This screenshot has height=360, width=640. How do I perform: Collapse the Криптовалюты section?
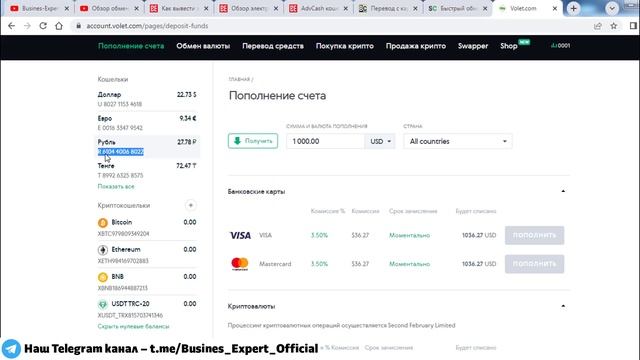point(563,306)
